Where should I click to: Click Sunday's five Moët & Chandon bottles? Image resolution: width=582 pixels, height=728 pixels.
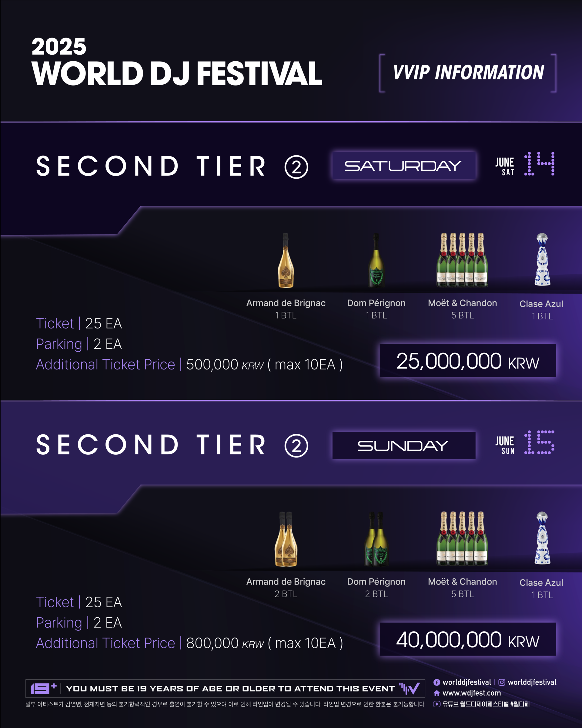pos(462,539)
